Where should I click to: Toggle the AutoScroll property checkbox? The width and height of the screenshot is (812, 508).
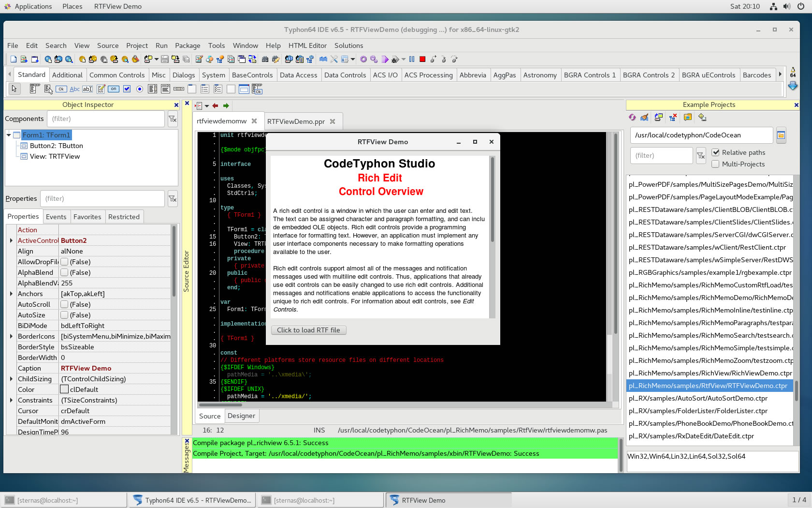coord(64,304)
